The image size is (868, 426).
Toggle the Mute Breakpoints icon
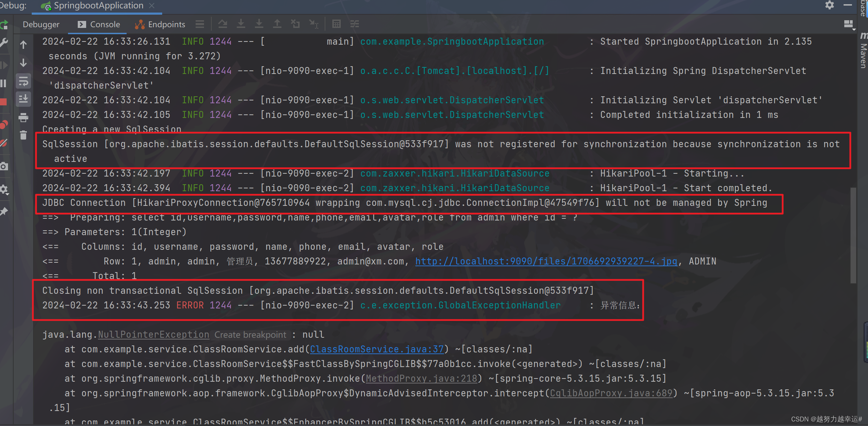(x=4, y=143)
